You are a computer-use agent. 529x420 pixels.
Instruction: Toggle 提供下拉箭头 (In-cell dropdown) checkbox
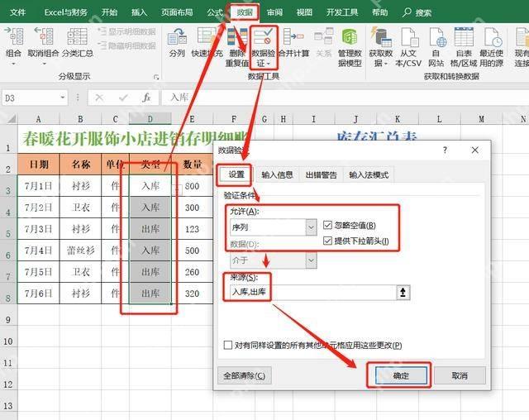point(327,241)
